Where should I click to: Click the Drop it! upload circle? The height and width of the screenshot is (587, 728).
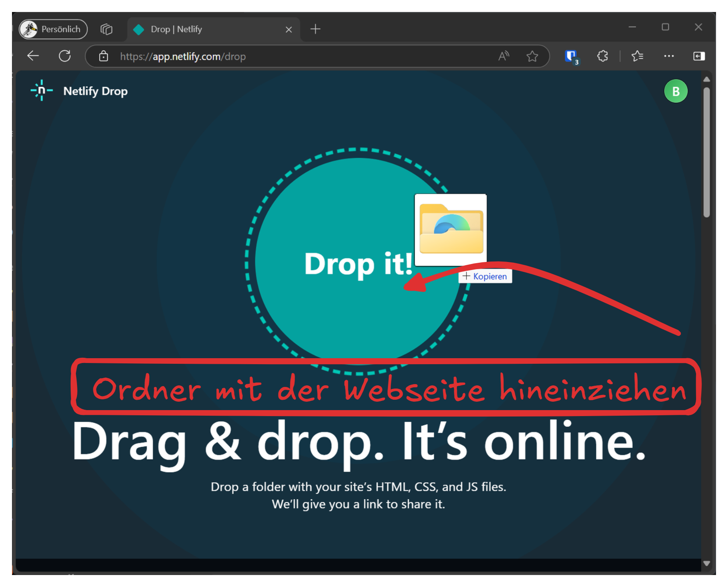(x=358, y=262)
